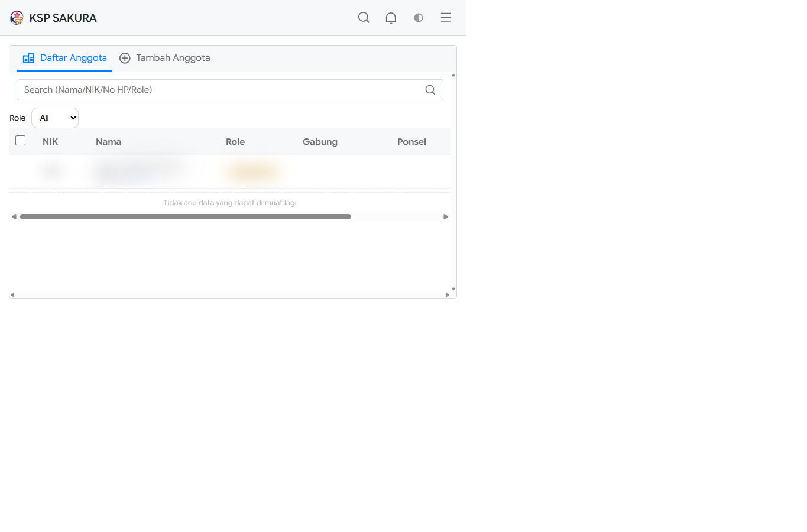The width and height of the screenshot is (807, 532).
Task: Switch to the Daftar Anggota tab
Action: pos(64,58)
